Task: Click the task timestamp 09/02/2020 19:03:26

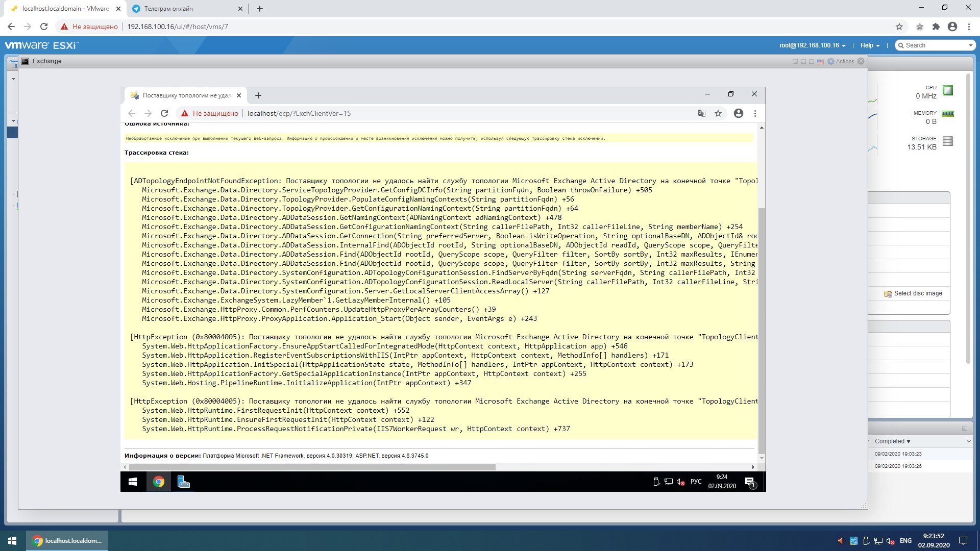Action: click(898, 466)
